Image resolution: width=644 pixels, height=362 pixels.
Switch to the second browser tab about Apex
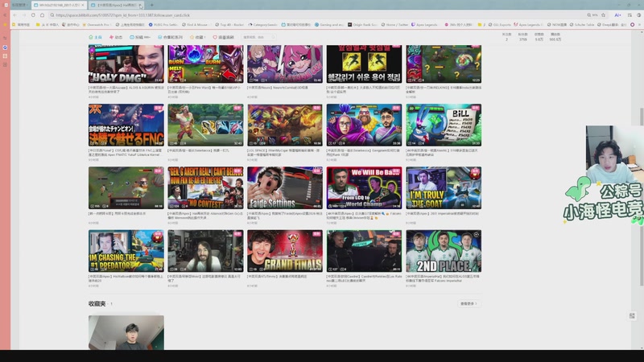click(x=116, y=5)
